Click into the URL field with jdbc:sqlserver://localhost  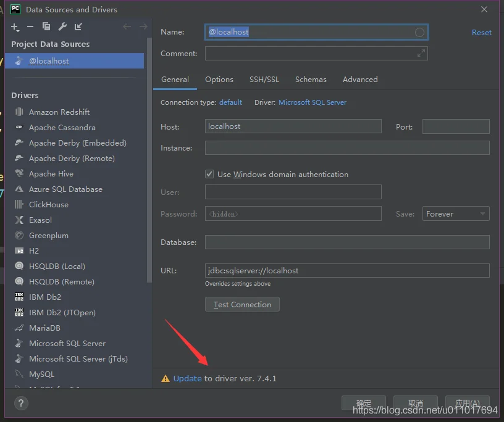347,270
